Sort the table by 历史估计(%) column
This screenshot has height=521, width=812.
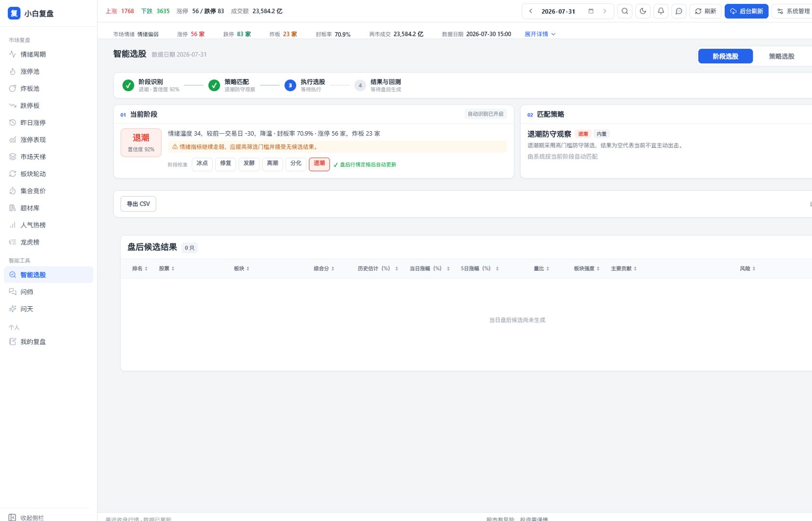pos(378,269)
